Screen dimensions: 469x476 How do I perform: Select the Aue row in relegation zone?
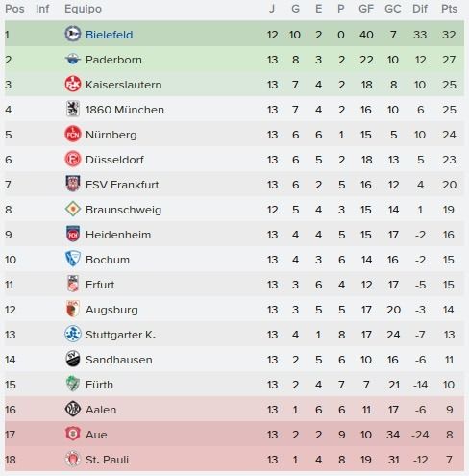tap(234, 435)
